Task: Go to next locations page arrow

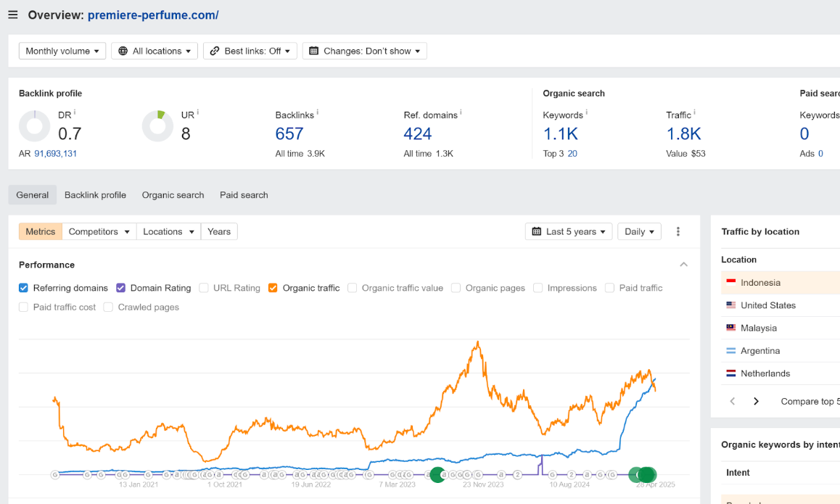Action: pos(756,401)
